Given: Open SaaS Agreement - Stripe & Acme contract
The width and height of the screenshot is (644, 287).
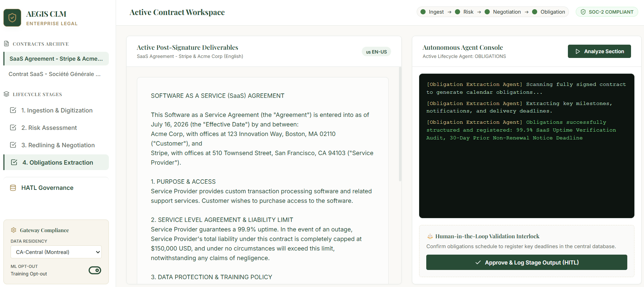Looking at the screenshot, I should point(56,59).
